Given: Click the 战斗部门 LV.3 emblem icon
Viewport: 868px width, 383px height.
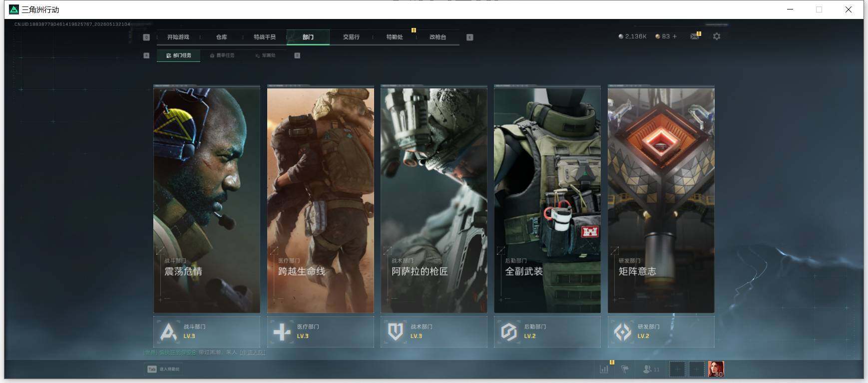Looking at the screenshot, I should click(x=168, y=332).
